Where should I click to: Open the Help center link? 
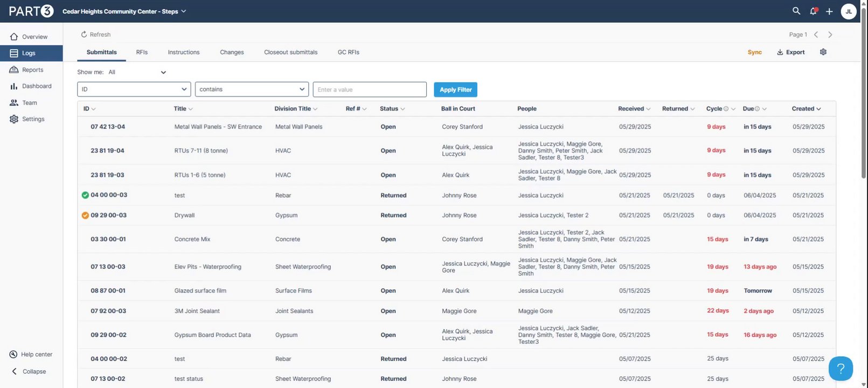31,355
